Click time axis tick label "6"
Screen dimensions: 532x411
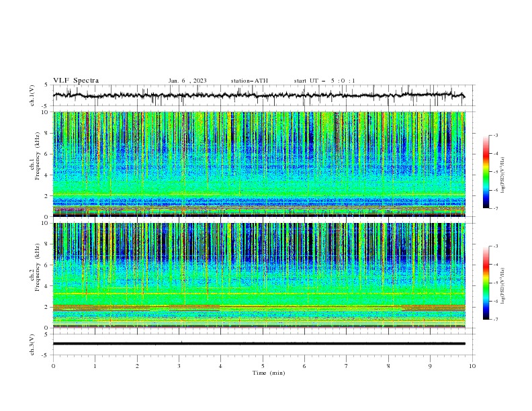(304, 366)
